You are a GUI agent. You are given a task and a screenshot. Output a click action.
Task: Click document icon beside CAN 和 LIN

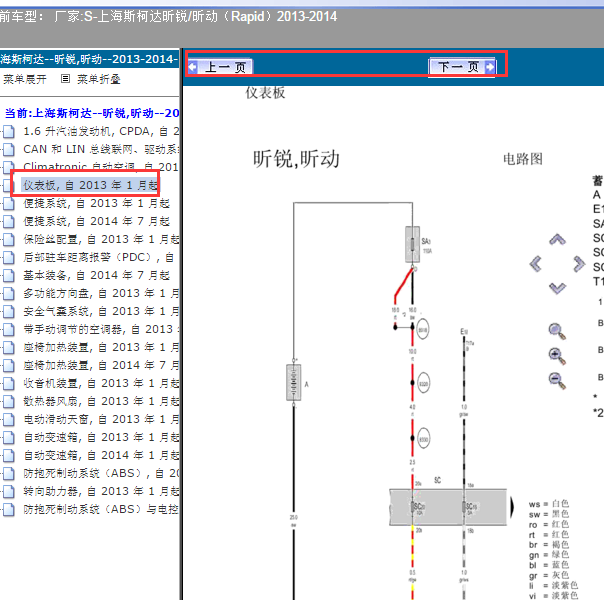(x=8, y=149)
